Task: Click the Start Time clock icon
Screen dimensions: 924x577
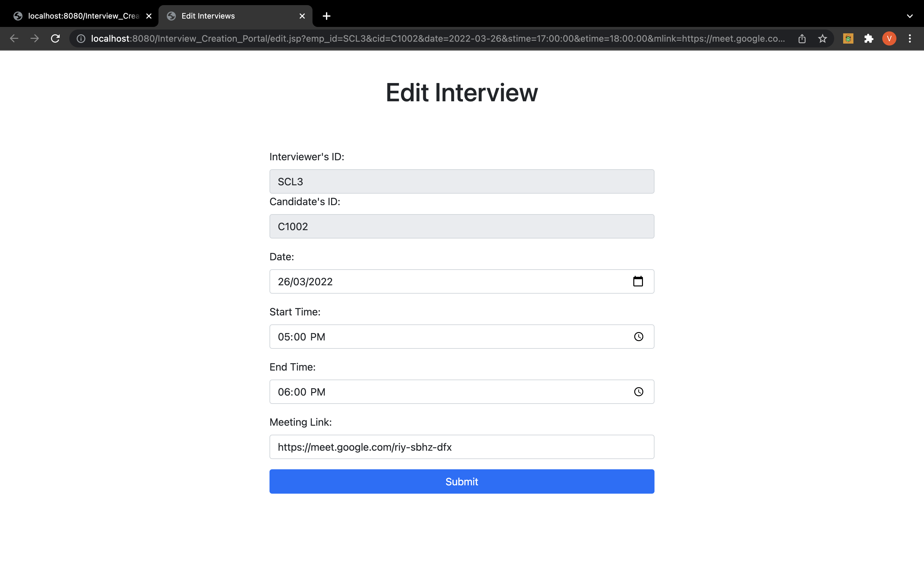Action: pos(638,337)
